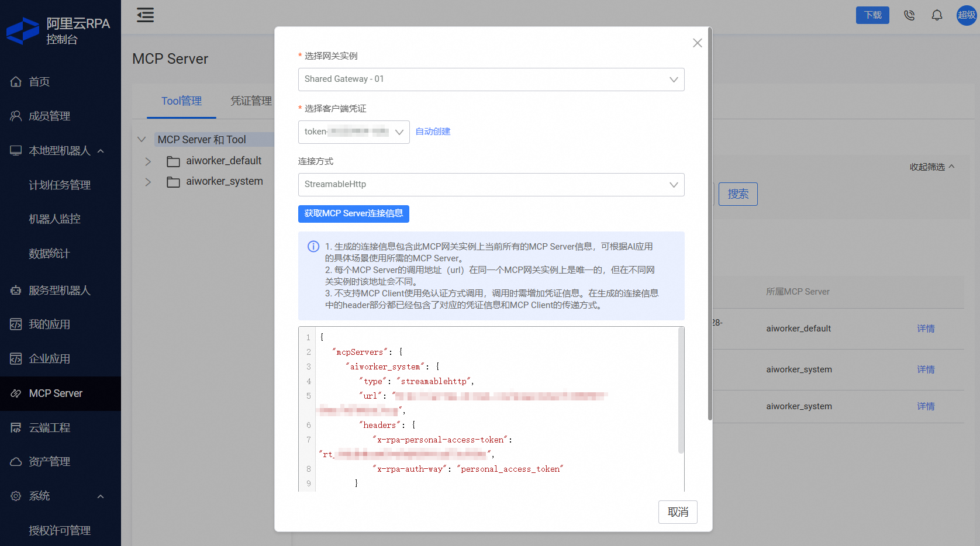
Task: Click the 资产管理 cloud icon
Action: (x=16, y=462)
